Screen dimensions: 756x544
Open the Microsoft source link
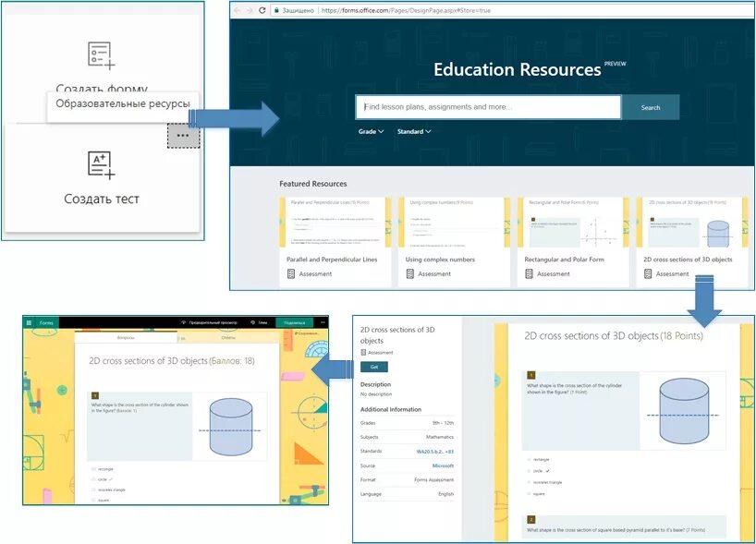pyautogui.click(x=443, y=465)
